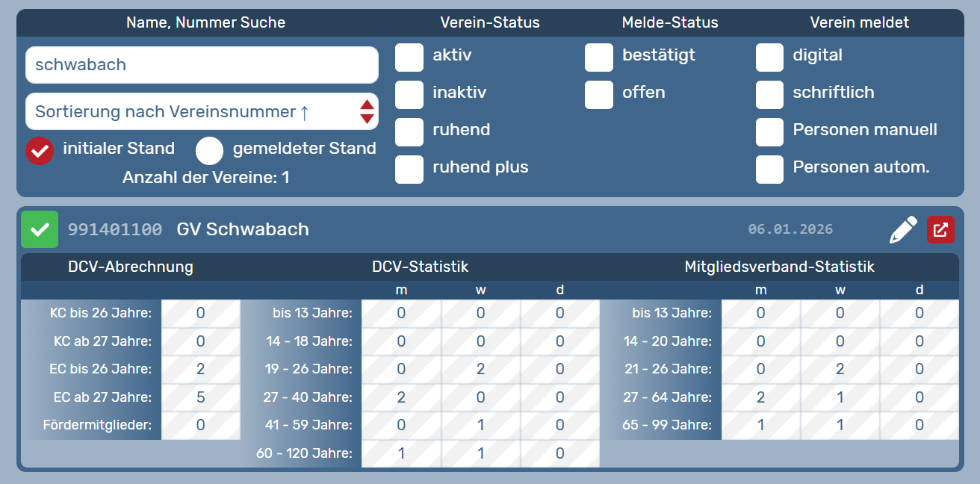The width and height of the screenshot is (980, 484).
Task: Click the search field containing 'schwabach'
Action: point(202,65)
